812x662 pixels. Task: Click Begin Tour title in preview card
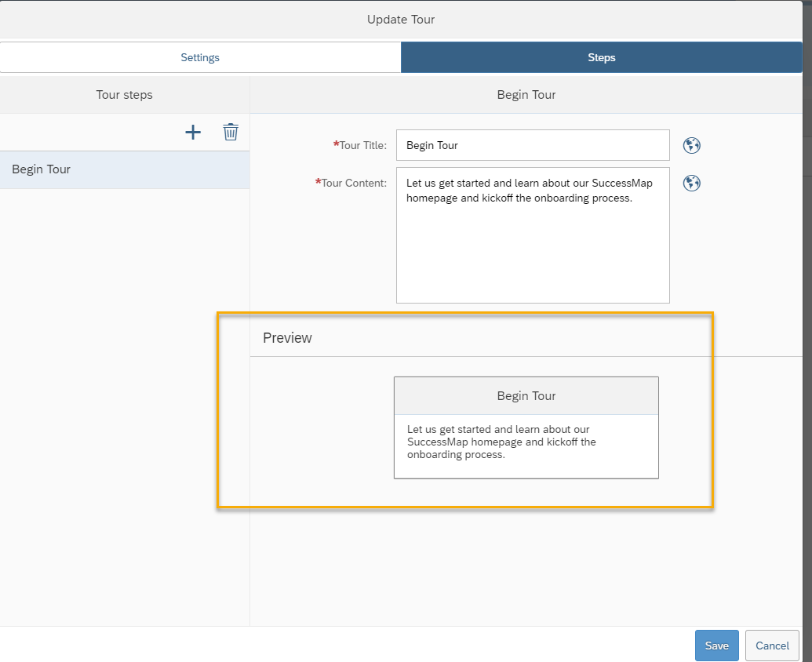point(526,396)
